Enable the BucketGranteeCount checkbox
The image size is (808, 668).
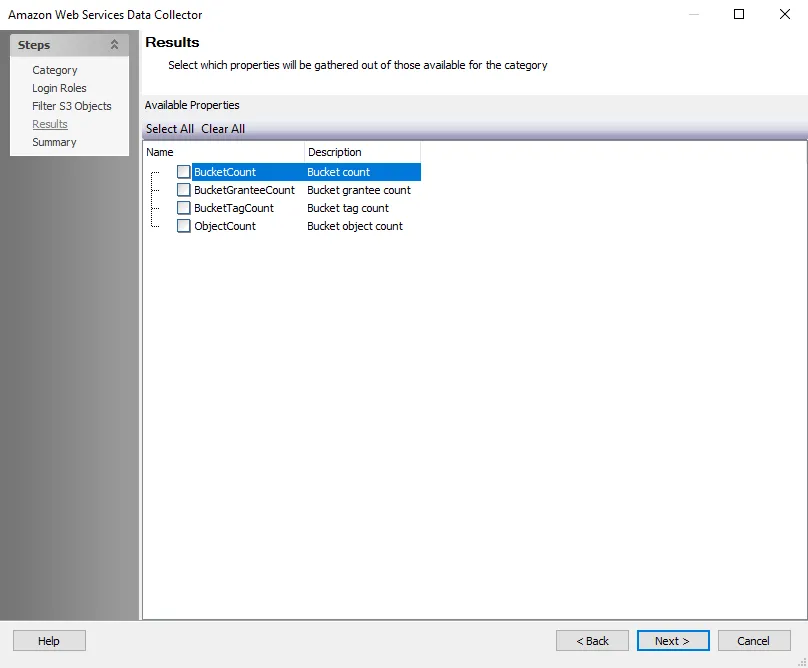183,190
